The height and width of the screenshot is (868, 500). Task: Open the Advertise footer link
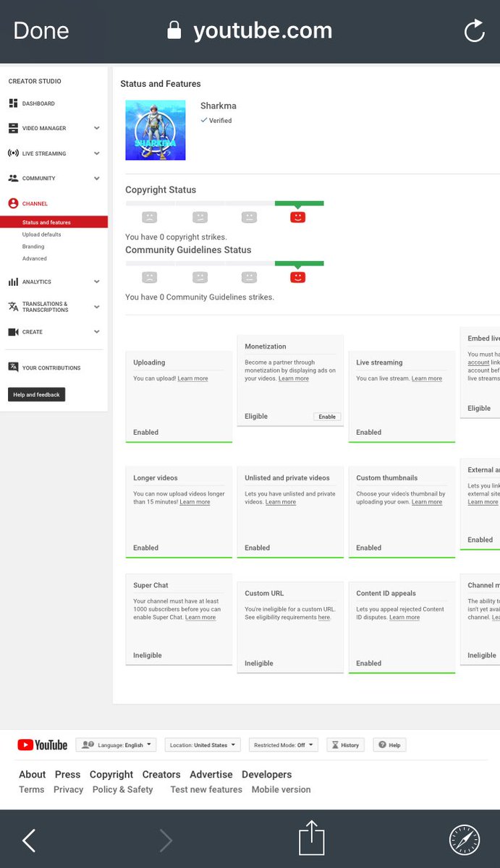click(x=211, y=774)
